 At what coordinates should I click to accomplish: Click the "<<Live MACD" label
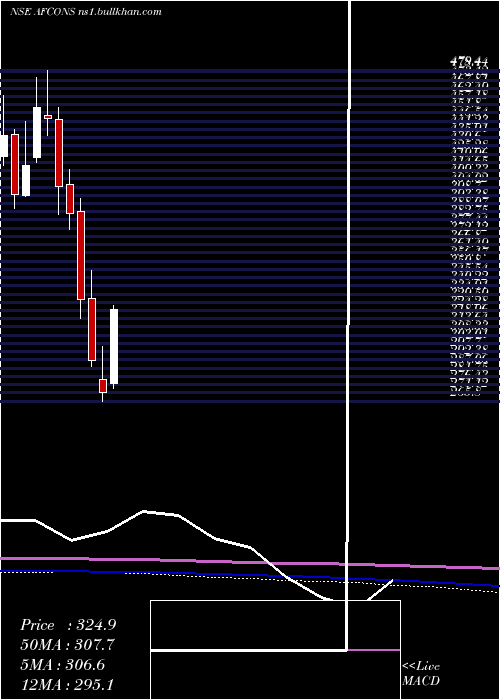(421, 673)
